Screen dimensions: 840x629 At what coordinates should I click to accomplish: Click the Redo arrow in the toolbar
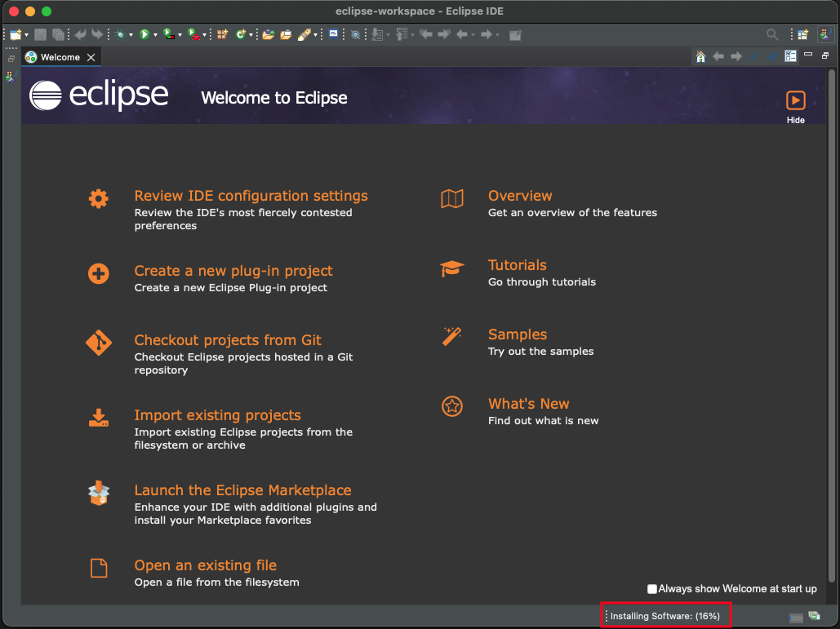[x=97, y=35]
